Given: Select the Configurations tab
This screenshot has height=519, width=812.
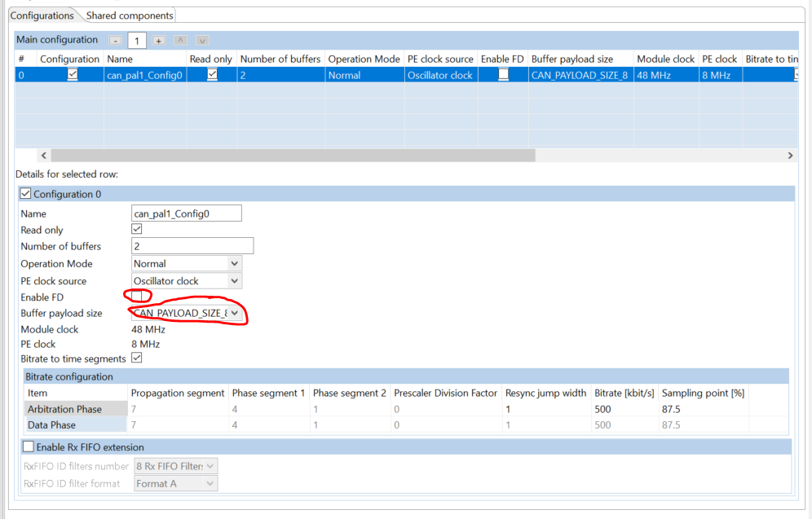Looking at the screenshot, I should (x=43, y=15).
